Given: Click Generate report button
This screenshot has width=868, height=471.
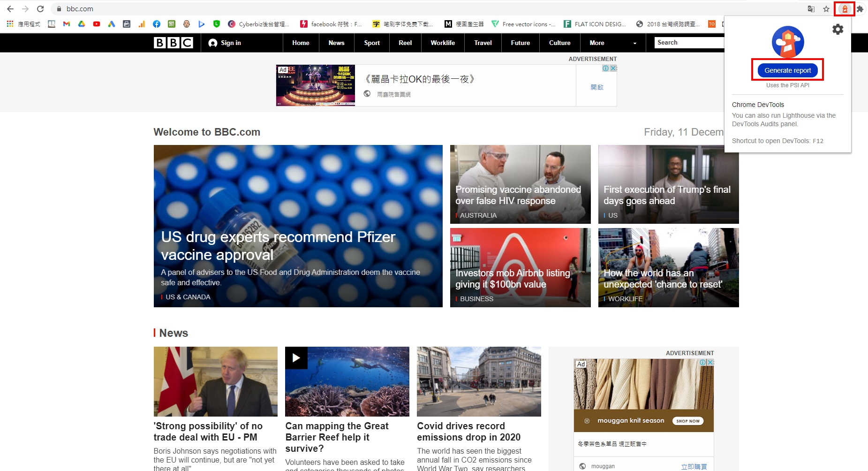Looking at the screenshot, I should 787,70.
